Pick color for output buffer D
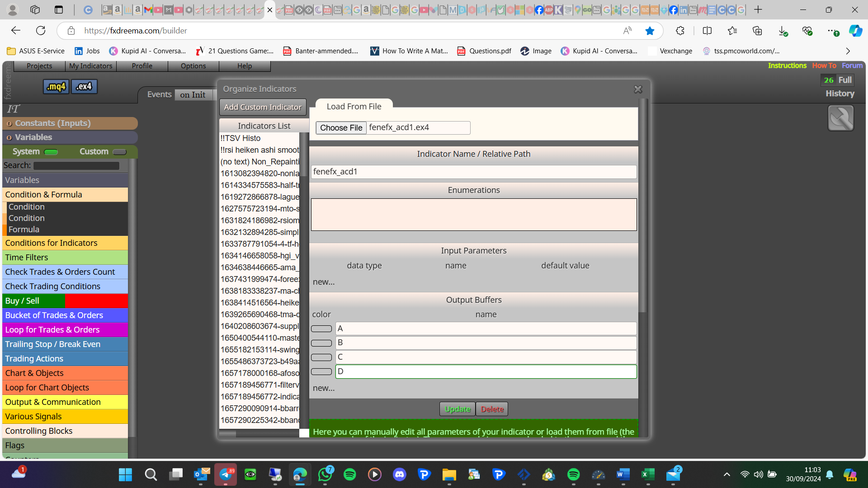Image resolution: width=868 pixels, height=488 pixels. click(x=321, y=371)
